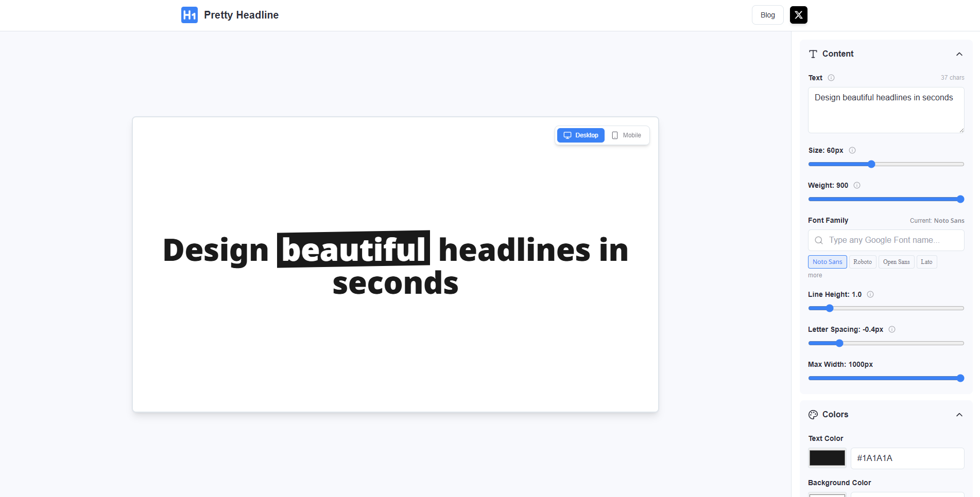Image resolution: width=980 pixels, height=497 pixels.
Task: Open the X social media icon
Action: [798, 15]
